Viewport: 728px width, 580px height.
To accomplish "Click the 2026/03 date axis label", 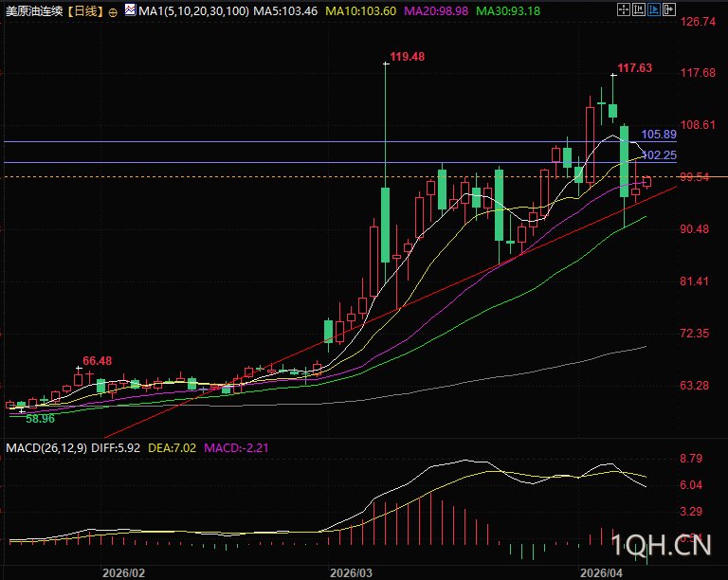I will [352, 572].
